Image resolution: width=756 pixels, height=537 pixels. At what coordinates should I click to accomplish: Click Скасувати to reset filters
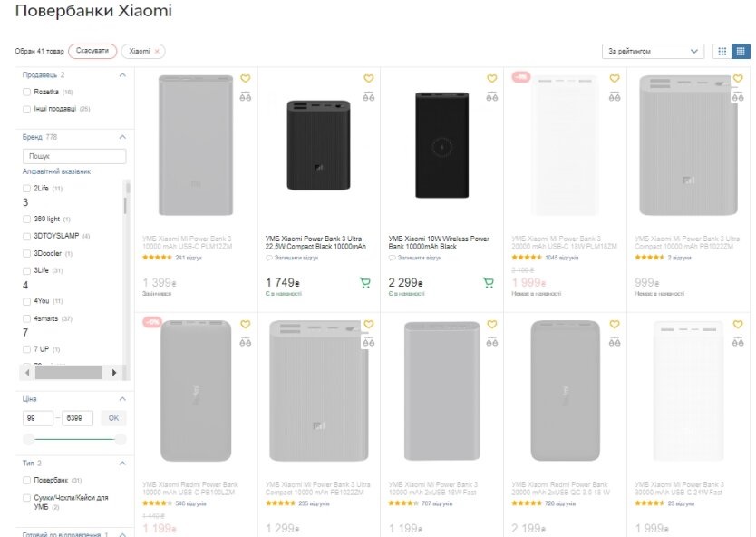pyautogui.click(x=92, y=51)
